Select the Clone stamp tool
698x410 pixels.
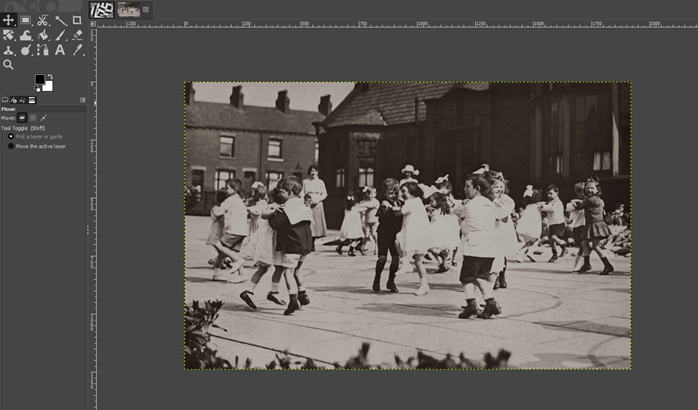click(8, 50)
